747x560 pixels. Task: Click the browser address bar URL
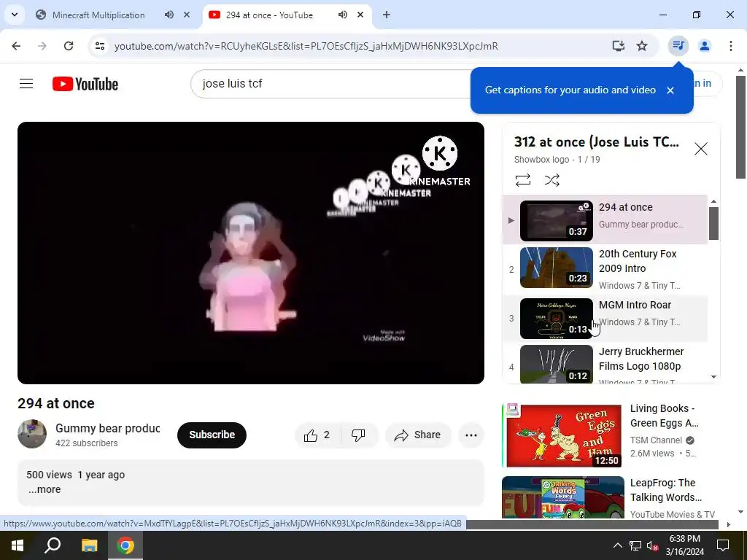(306, 46)
